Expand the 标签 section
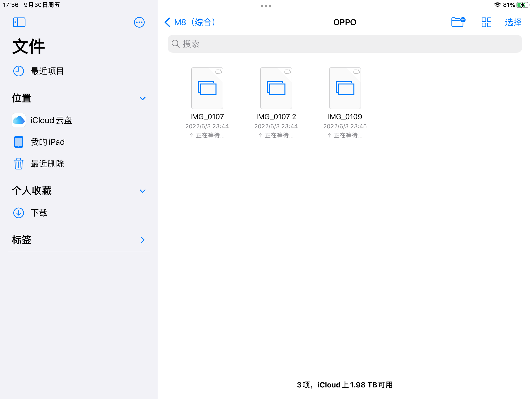Screen dimensions: 532x399 click(x=143, y=240)
